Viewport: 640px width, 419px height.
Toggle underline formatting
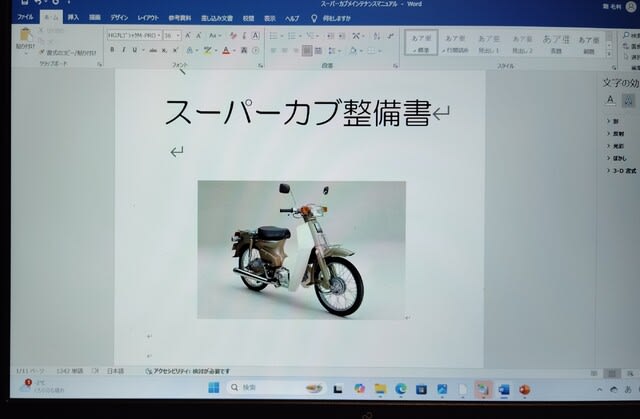point(135,50)
